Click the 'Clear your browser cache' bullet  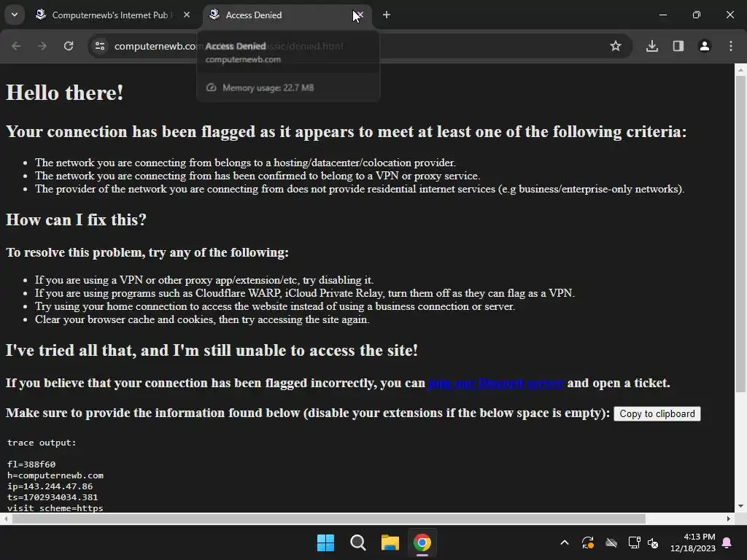(202, 319)
